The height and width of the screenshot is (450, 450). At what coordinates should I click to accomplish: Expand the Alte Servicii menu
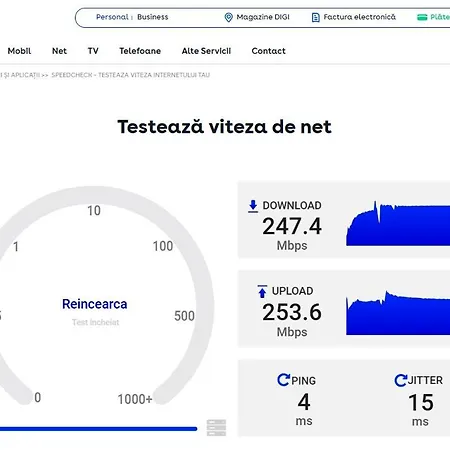coord(206,51)
